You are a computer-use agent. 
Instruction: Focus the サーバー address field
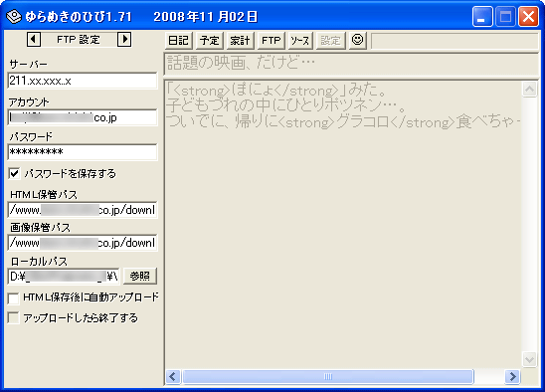pyautogui.click(x=83, y=81)
